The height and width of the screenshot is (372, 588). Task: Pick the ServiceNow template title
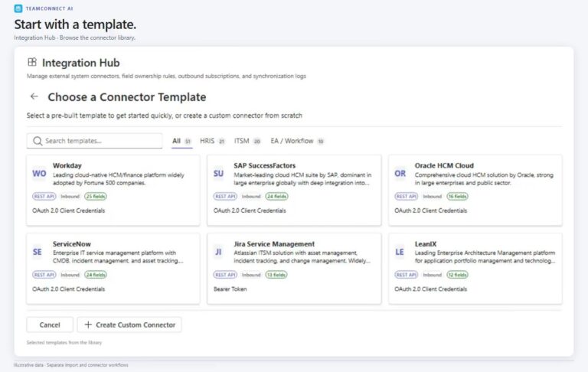[x=72, y=243]
